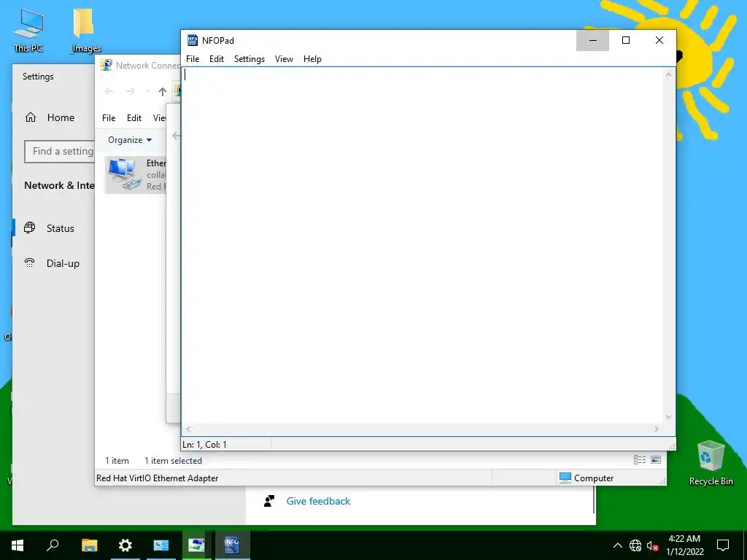
Task: Open the File menu in NFOPad
Action: (x=193, y=59)
